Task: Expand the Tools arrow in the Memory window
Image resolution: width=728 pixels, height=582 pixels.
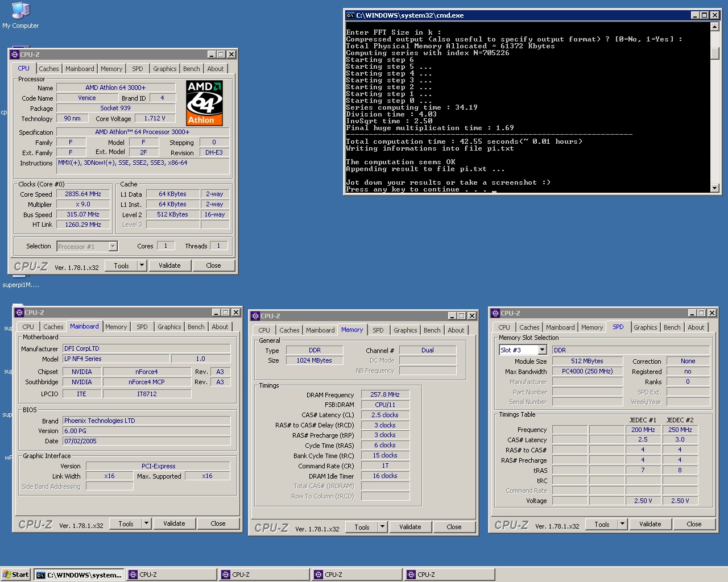Action: click(x=383, y=527)
